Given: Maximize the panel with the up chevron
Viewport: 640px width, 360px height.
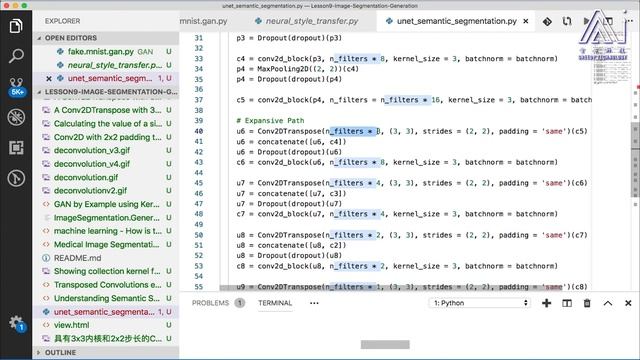Looking at the screenshot, I should point(608,303).
